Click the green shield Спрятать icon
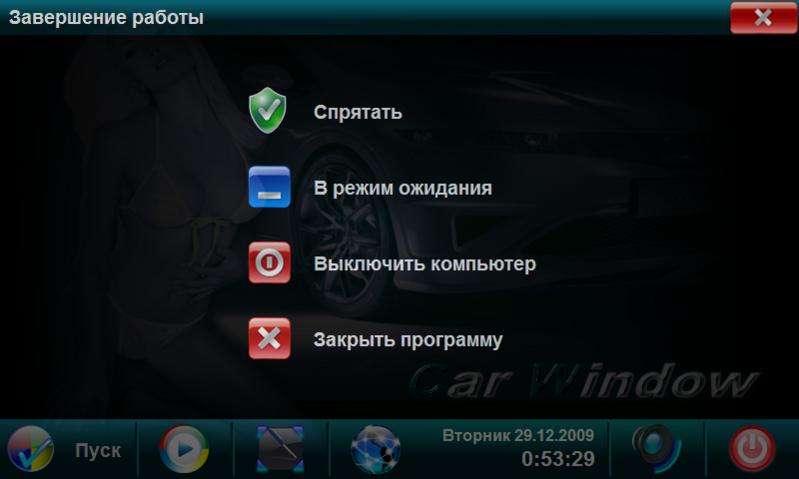 [x=268, y=110]
